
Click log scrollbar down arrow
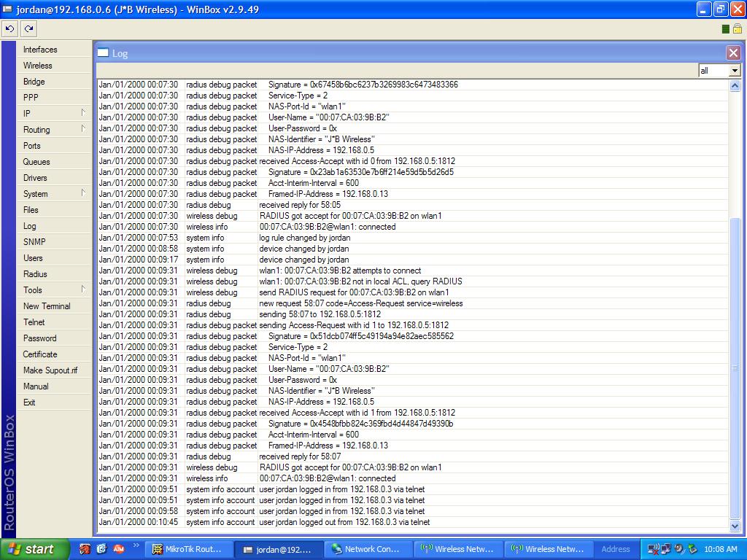pyautogui.click(x=735, y=526)
